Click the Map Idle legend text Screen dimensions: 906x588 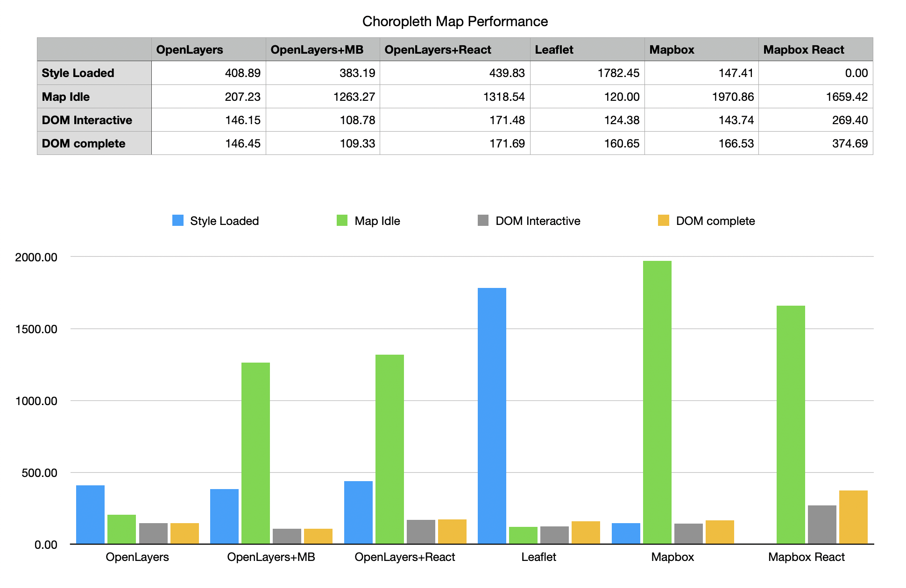[x=377, y=221]
